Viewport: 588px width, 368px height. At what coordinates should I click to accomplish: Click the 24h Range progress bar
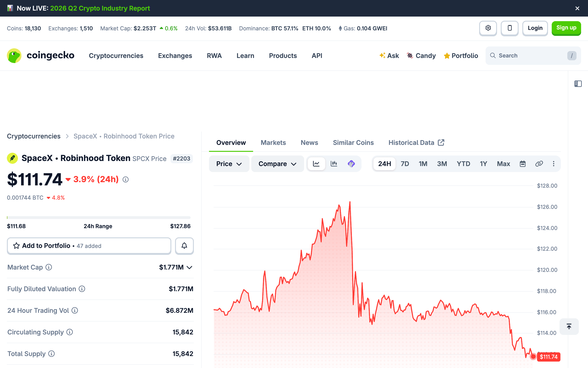[x=99, y=217]
